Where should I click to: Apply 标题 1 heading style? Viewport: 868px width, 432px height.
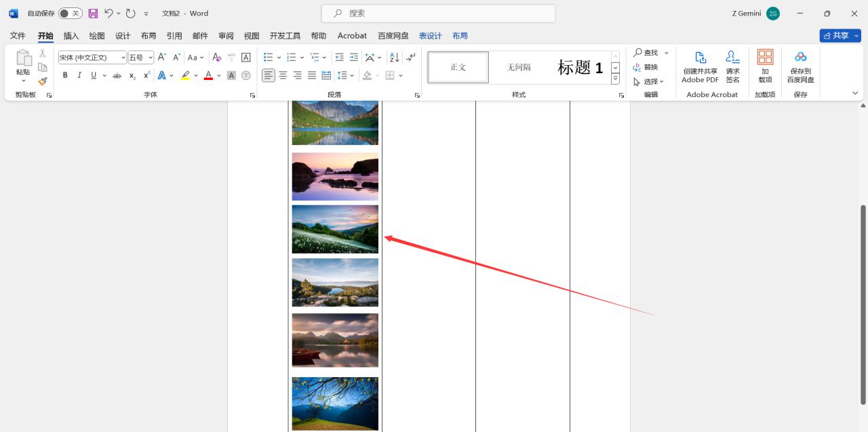(580, 67)
